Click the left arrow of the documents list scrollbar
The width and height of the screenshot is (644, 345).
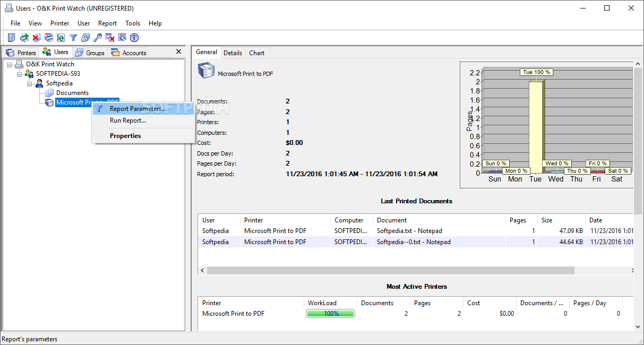click(x=202, y=271)
